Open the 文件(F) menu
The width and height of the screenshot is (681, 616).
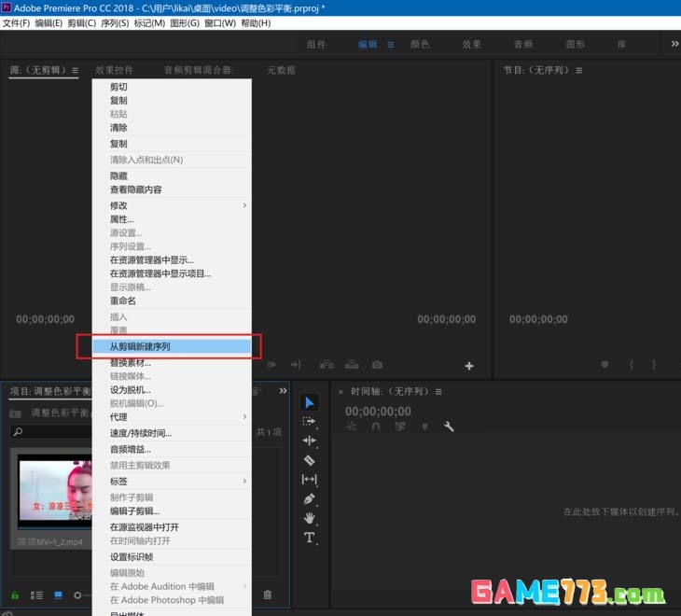16,23
